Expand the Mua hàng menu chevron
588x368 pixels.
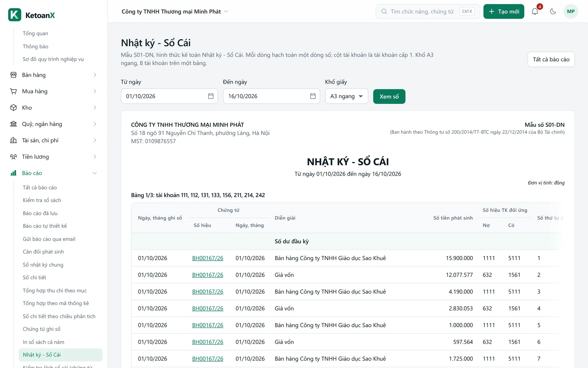[95, 91]
